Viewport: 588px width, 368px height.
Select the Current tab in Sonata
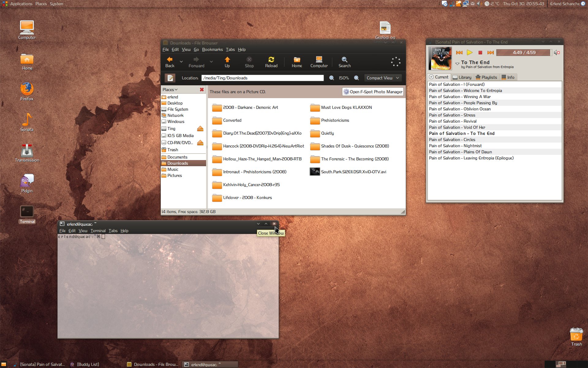(x=439, y=77)
